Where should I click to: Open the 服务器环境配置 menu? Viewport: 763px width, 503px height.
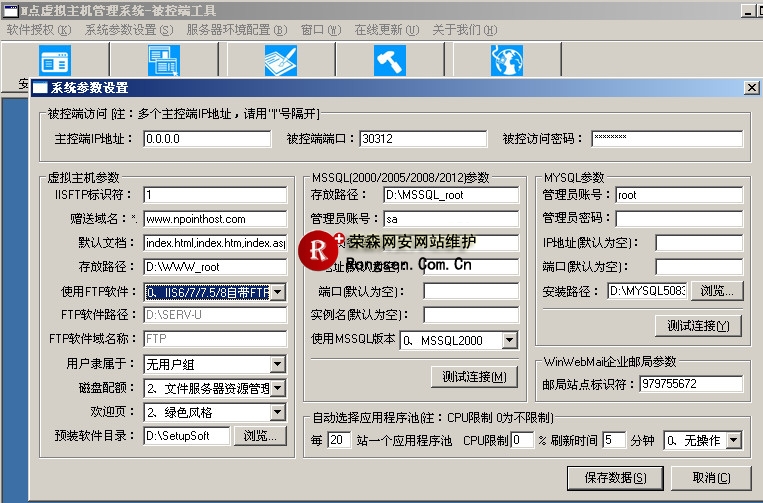tap(240, 30)
